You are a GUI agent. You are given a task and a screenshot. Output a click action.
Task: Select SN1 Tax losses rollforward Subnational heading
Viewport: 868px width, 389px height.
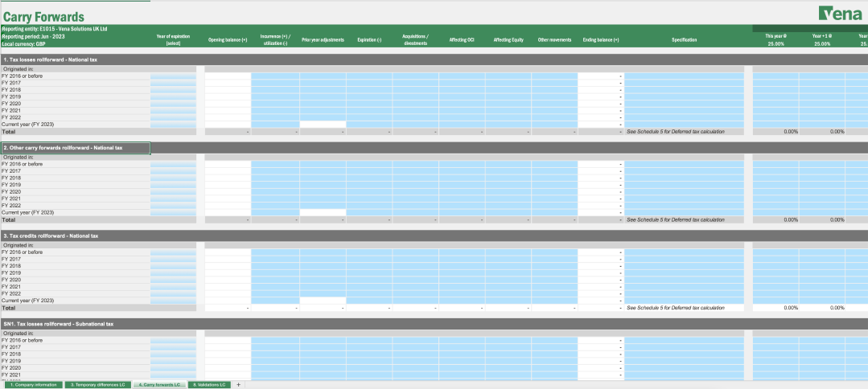pos(58,324)
